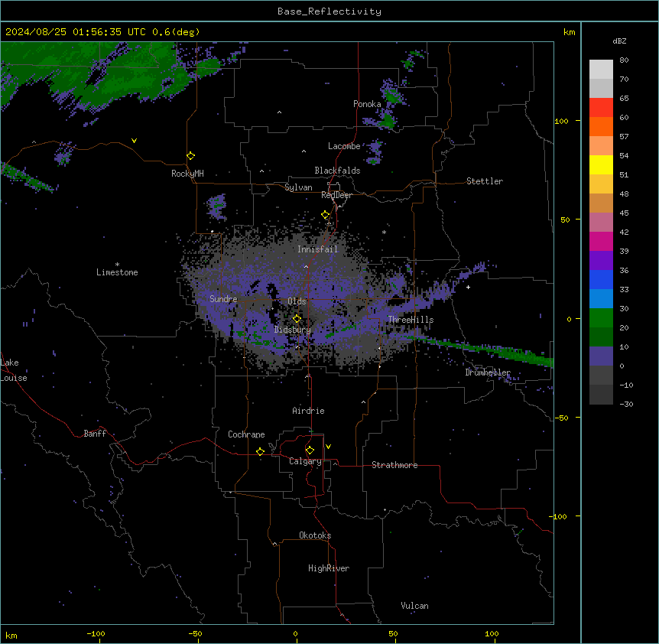Click the -30 value on dBZ scale
This screenshot has height=644, width=659.
click(626, 404)
